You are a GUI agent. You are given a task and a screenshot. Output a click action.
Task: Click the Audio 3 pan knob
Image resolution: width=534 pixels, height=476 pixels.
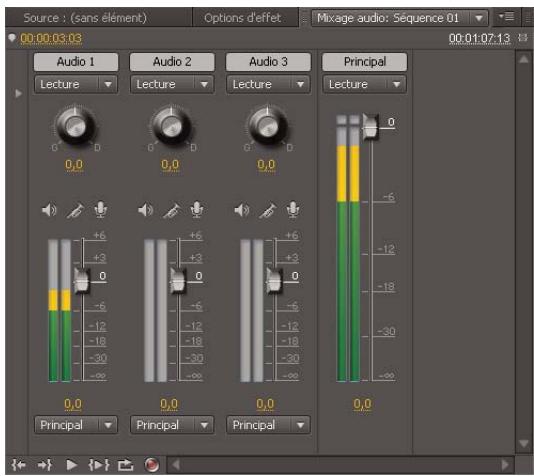pyautogui.click(x=268, y=126)
